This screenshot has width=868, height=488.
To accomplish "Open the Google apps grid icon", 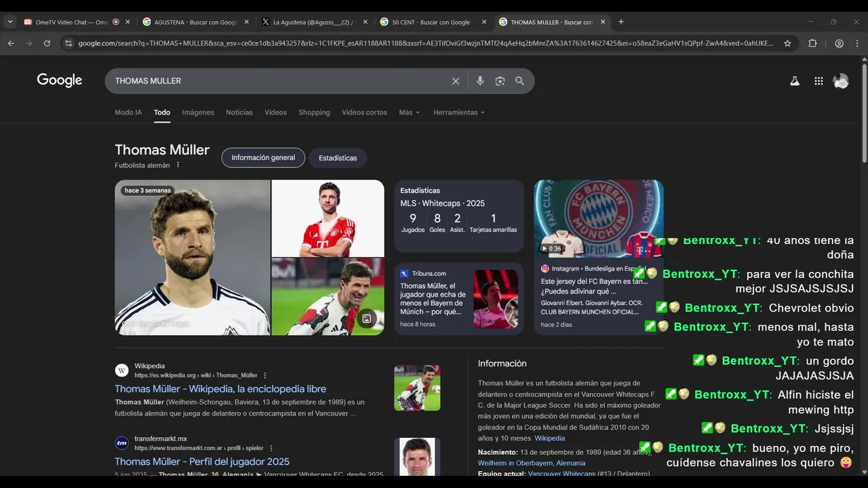I will [818, 81].
